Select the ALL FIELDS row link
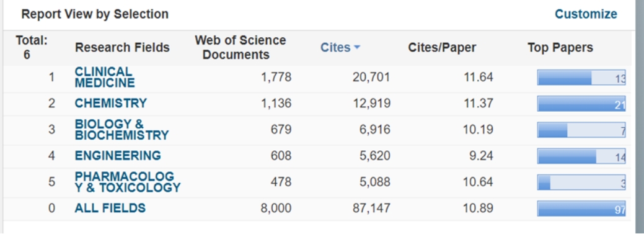Image resolution: width=644 pixels, height=234 pixels. pyautogui.click(x=110, y=208)
